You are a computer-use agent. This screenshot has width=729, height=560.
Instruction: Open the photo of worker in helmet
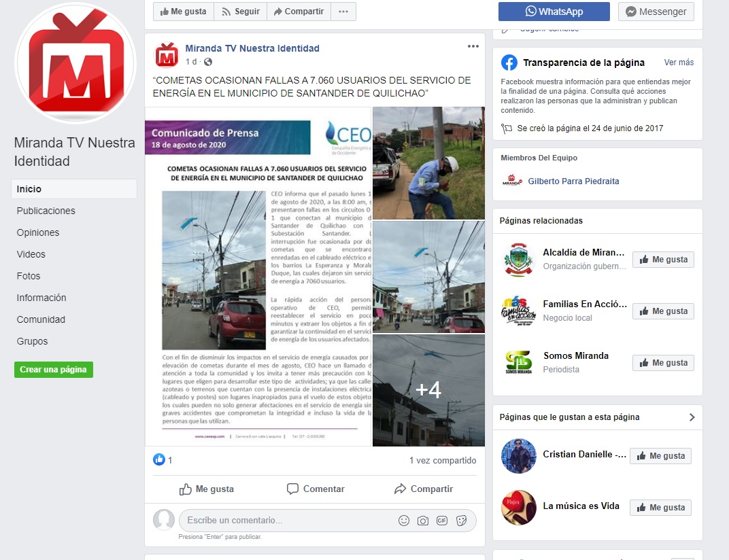(x=428, y=163)
